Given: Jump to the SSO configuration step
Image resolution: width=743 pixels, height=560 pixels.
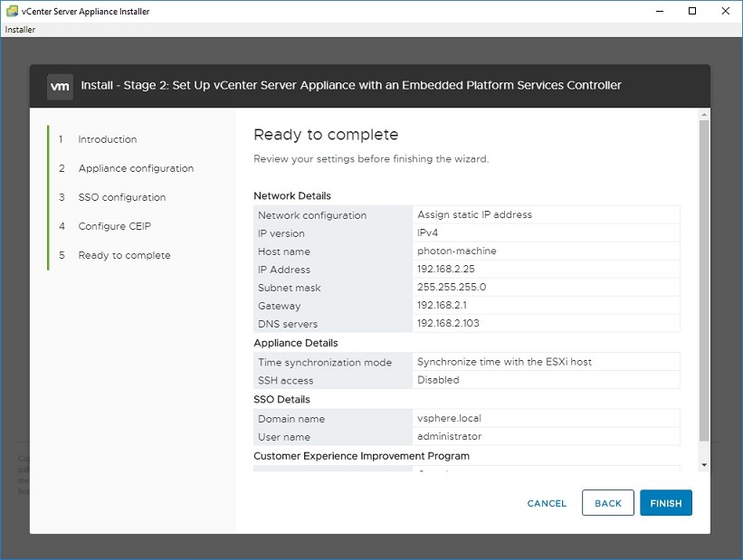Looking at the screenshot, I should pos(122,197).
